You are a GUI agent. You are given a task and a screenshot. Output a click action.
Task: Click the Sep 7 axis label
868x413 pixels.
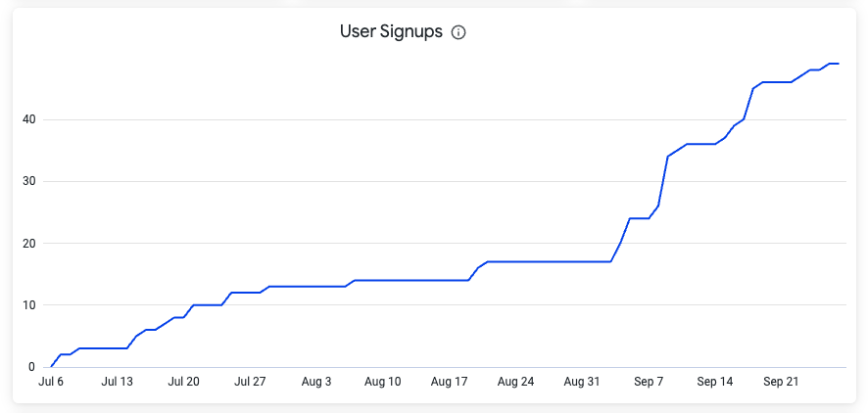649,382
